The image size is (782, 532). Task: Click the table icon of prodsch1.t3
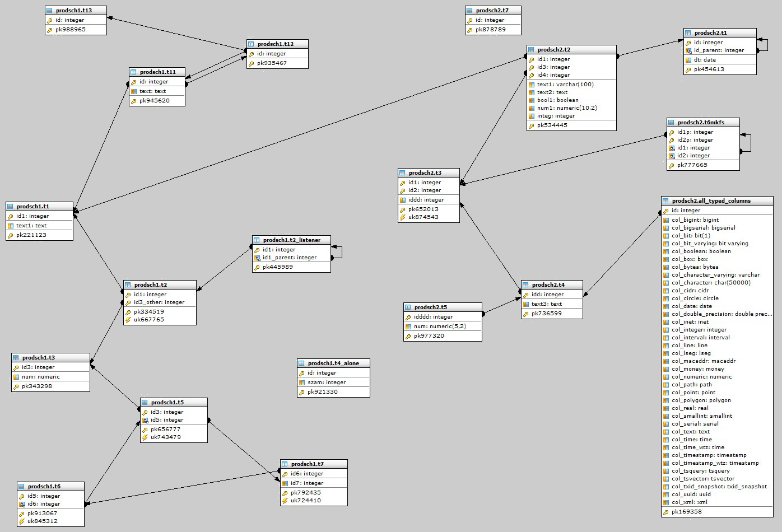[16, 358]
